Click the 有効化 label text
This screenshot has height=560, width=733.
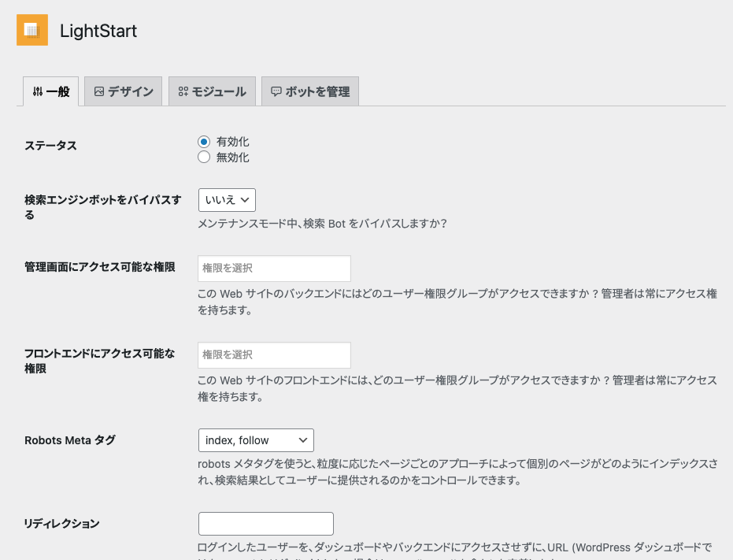click(233, 142)
